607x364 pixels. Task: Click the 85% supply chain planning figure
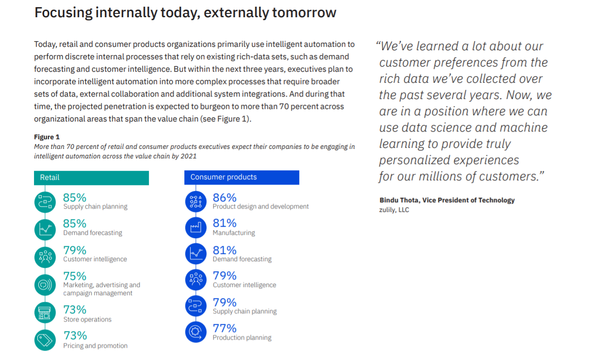coord(75,198)
